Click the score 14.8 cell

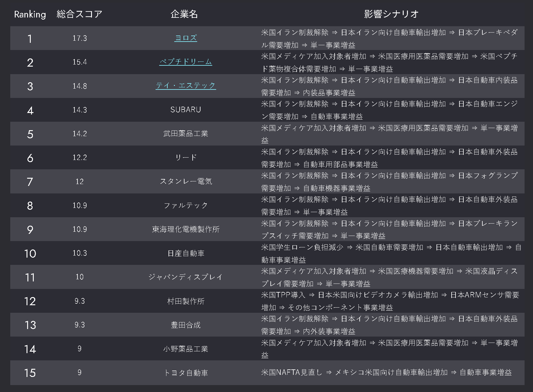(x=80, y=86)
